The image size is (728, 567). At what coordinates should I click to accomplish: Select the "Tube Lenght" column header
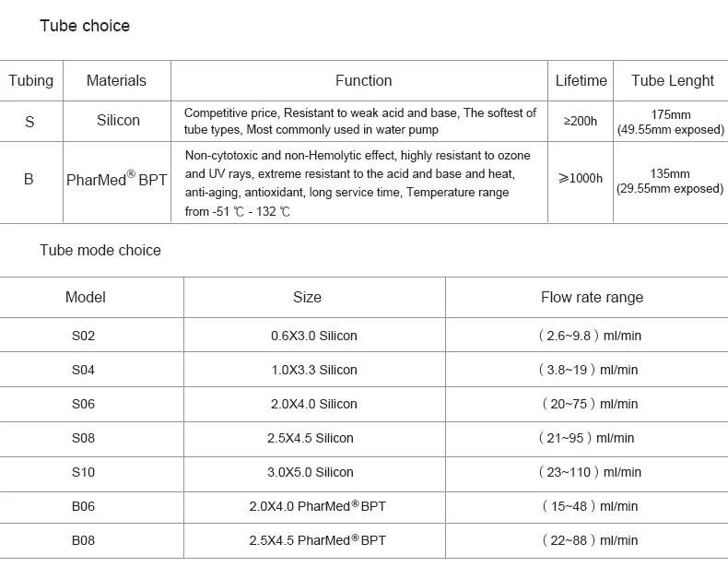672,81
